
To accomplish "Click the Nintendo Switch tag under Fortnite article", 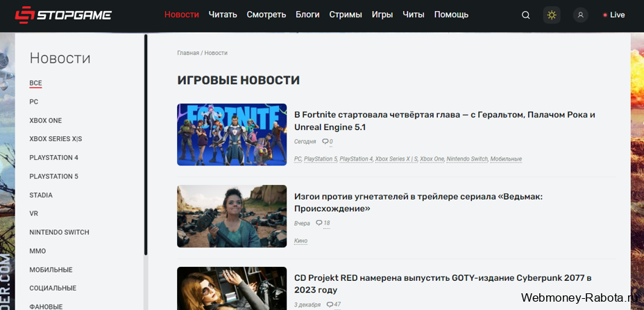I will [467, 158].
